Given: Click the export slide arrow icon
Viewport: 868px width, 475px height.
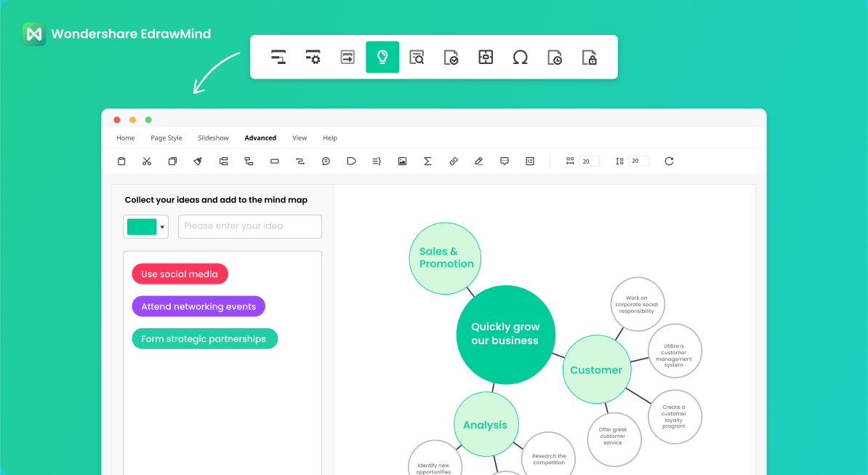Looking at the screenshot, I should pos(347,57).
